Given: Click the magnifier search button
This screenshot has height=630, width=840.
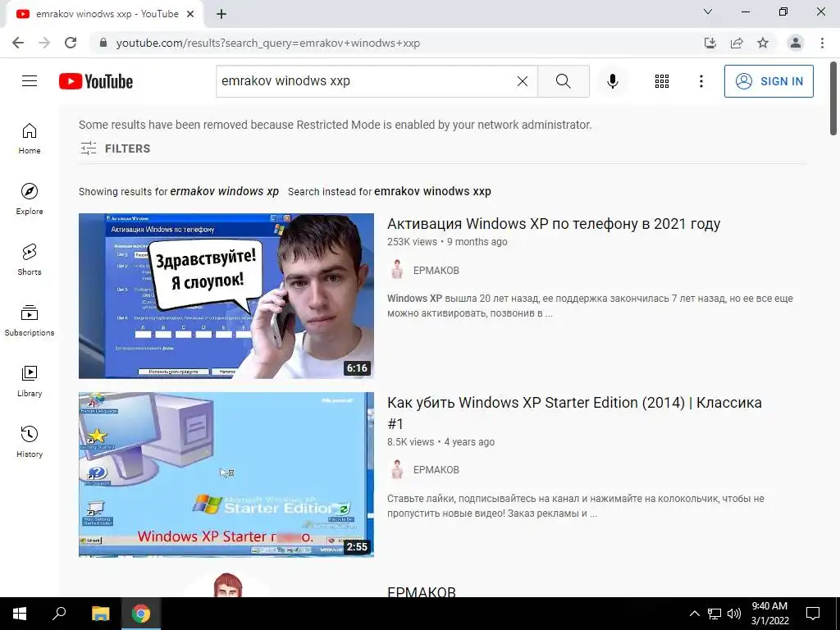Looking at the screenshot, I should (x=563, y=81).
